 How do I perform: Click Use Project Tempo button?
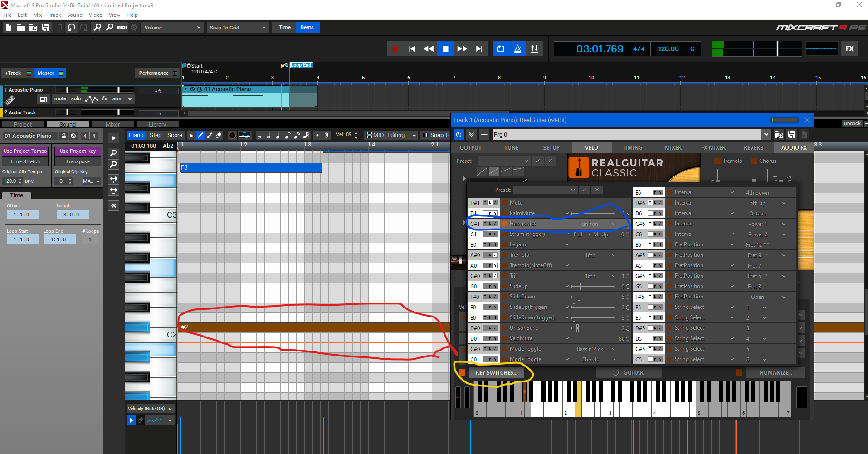[x=25, y=151]
